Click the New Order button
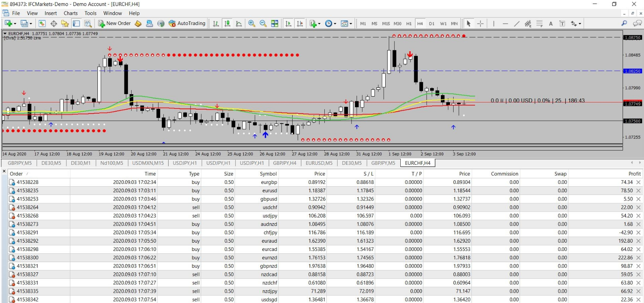This screenshot has width=644, height=303. [114, 23]
